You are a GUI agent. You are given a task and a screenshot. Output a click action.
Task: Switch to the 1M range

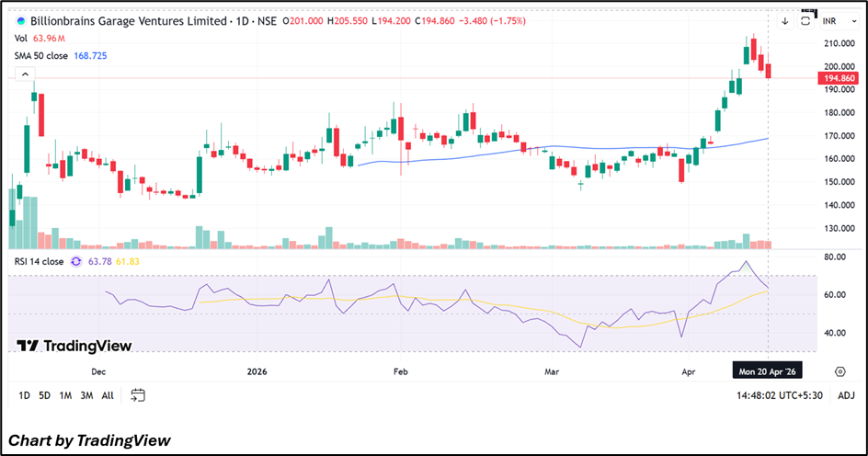tap(65, 395)
